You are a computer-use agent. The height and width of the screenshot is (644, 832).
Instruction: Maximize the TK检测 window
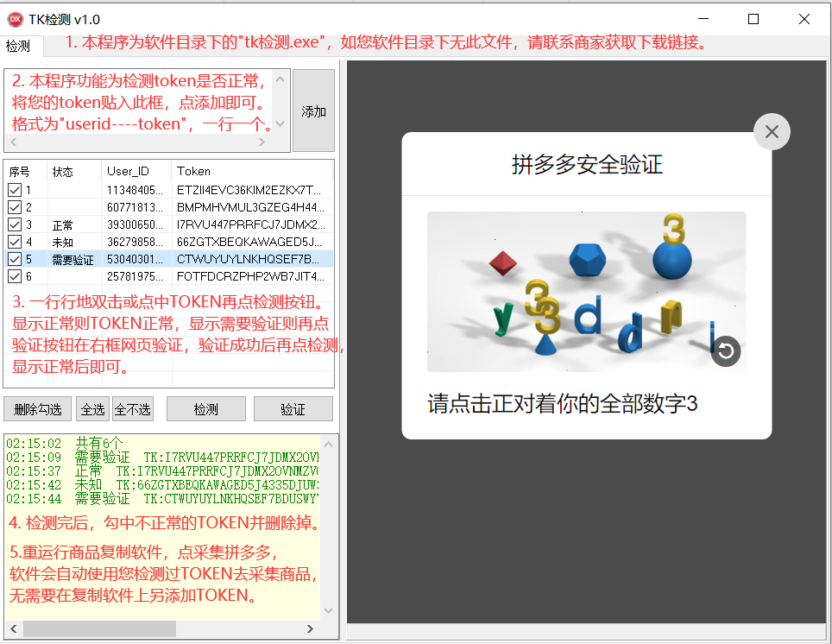[x=753, y=19]
